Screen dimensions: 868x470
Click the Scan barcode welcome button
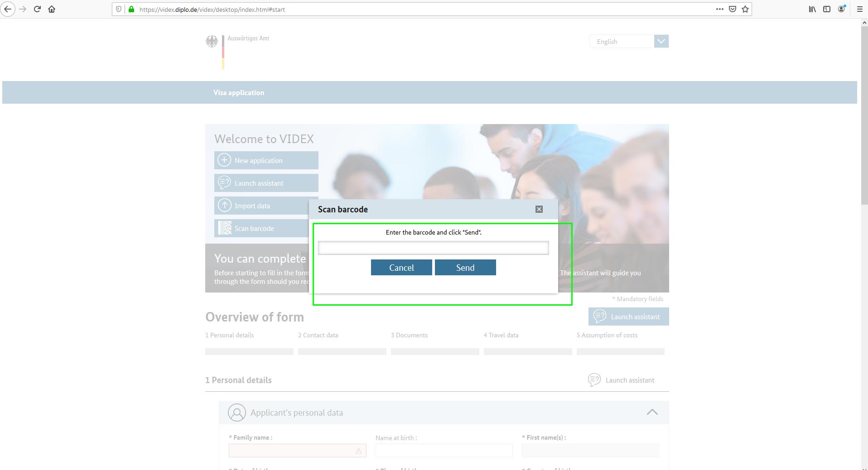[x=262, y=228]
